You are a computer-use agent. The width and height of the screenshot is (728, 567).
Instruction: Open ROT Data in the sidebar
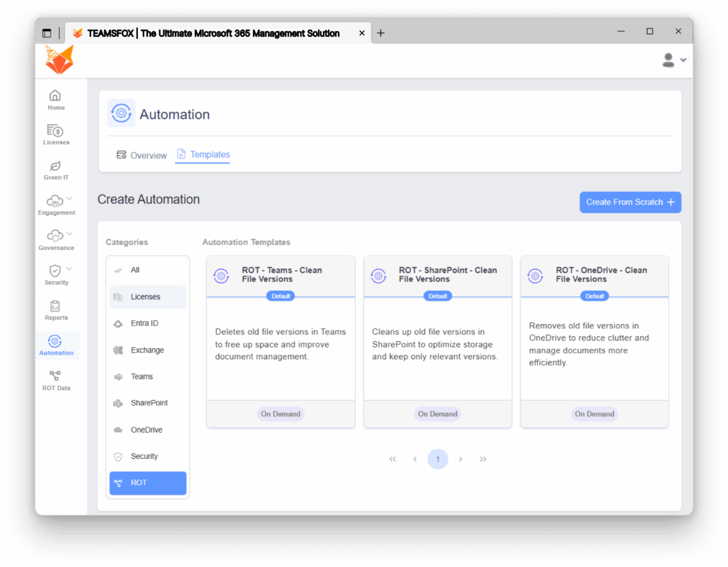[55, 380]
